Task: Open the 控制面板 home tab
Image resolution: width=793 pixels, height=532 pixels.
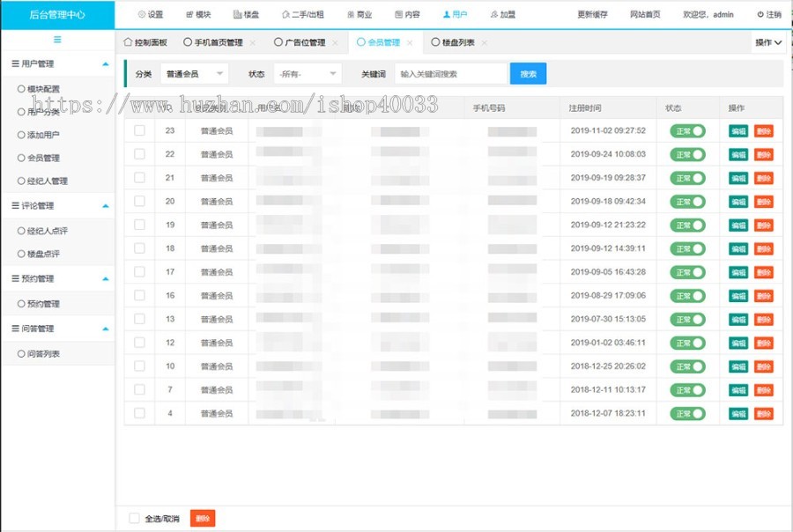Action: point(145,42)
